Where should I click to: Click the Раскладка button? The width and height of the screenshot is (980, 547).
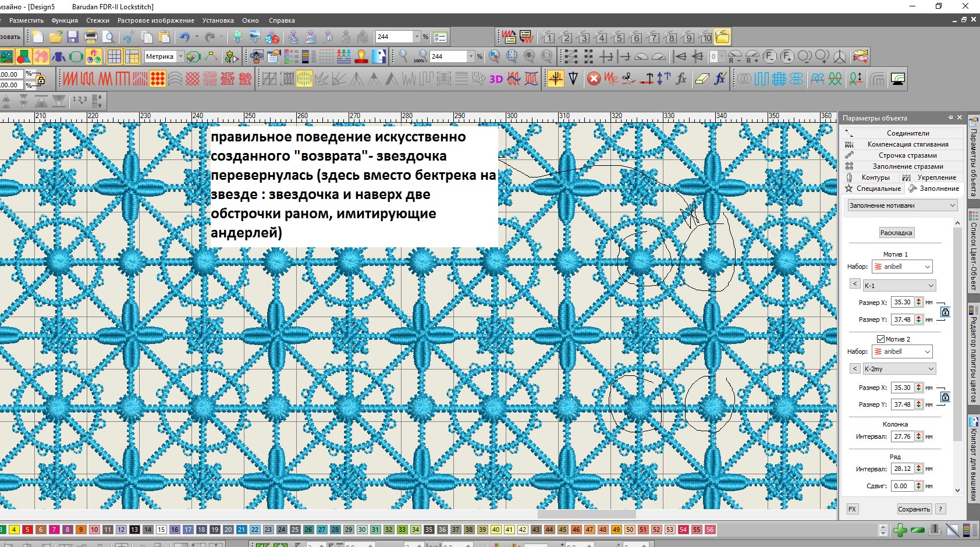point(896,233)
